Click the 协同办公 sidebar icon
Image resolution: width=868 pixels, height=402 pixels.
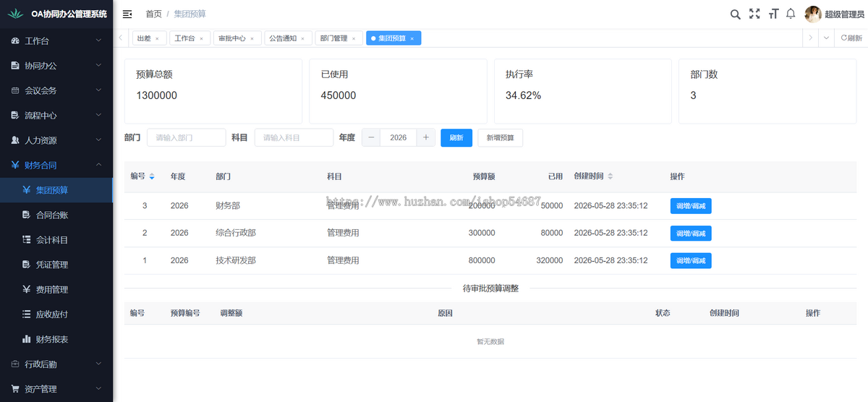pyautogui.click(x=15, y=66)
